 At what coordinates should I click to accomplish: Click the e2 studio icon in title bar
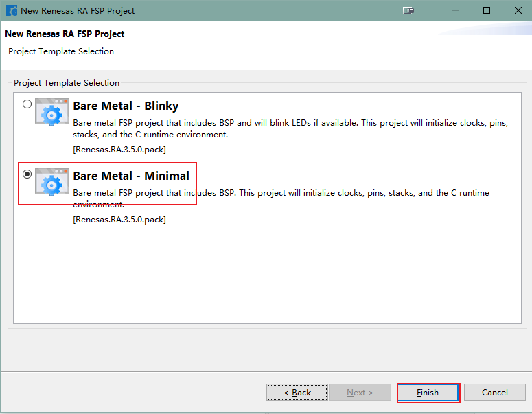pos(12,10)
